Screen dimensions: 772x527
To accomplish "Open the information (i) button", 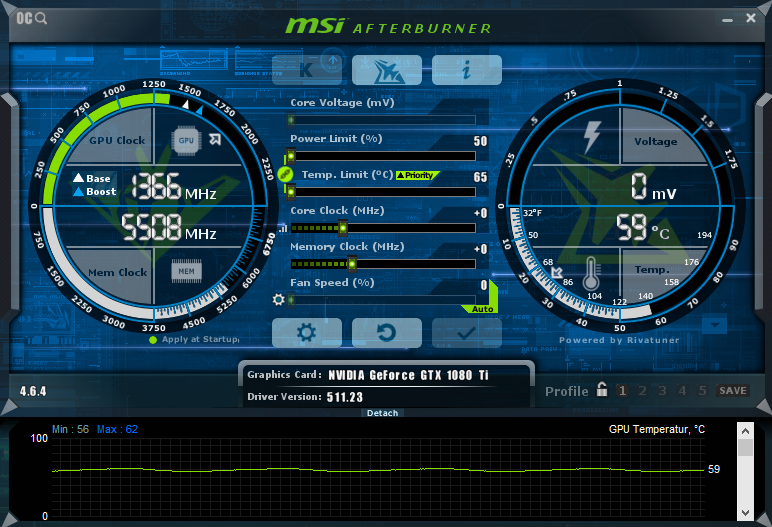I will [467, 70].
